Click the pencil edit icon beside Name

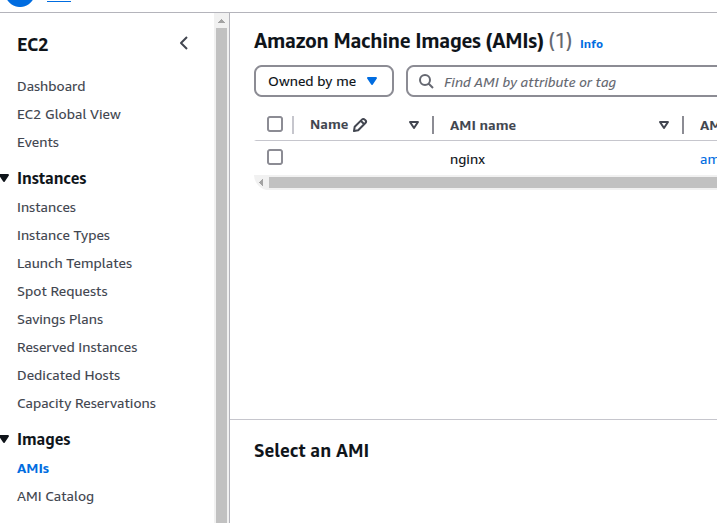tap(360, 125)
